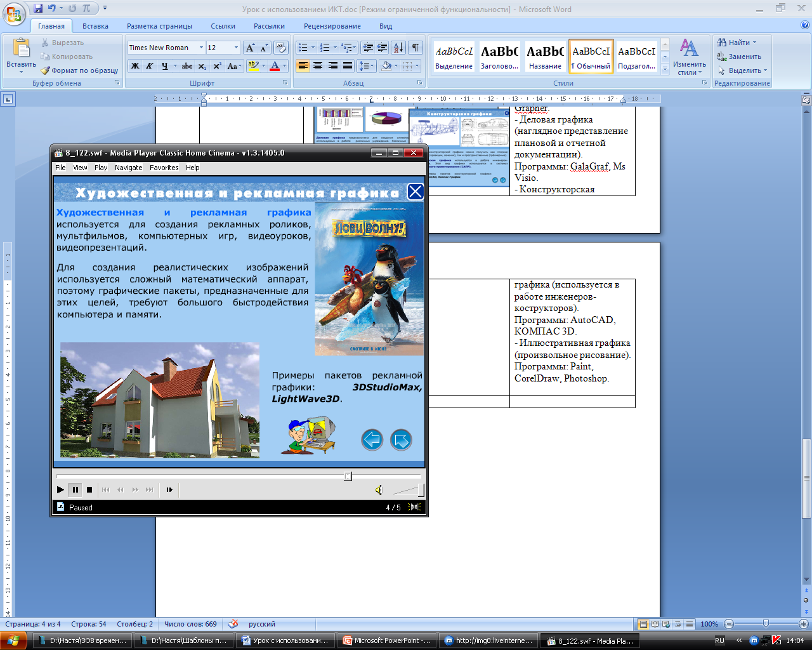Switch to Full Screen Reading view

click(x=655, y=624)
